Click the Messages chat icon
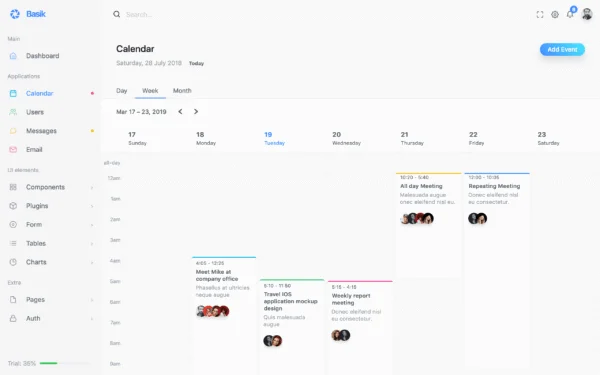 point(13,131)
